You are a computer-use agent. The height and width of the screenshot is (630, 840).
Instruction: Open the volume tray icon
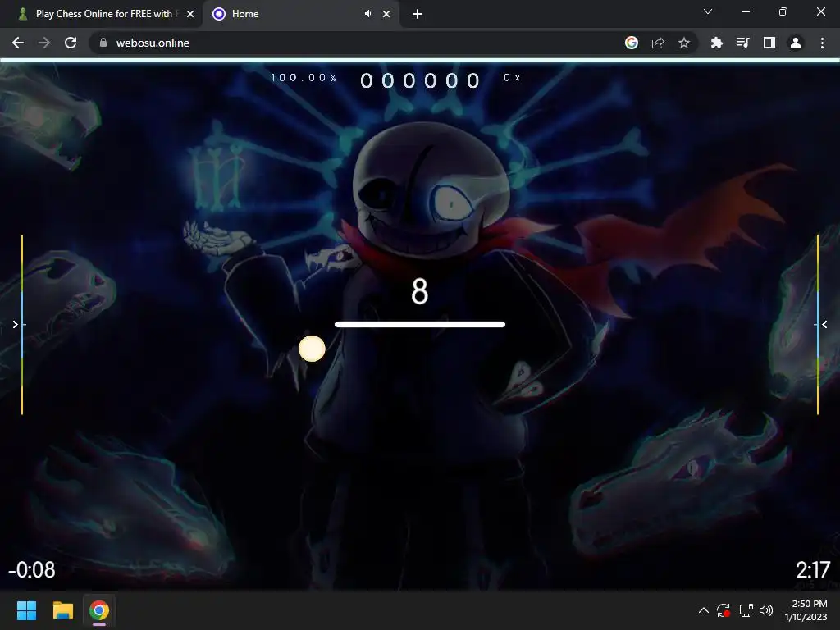[x=766, y=610]
